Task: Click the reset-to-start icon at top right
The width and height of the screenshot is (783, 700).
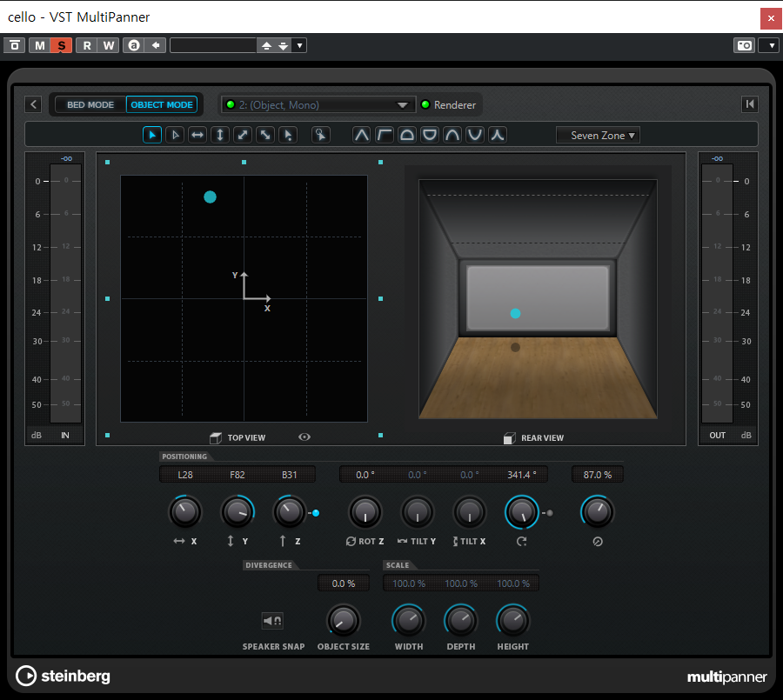Action: click(x=750, y=103)
